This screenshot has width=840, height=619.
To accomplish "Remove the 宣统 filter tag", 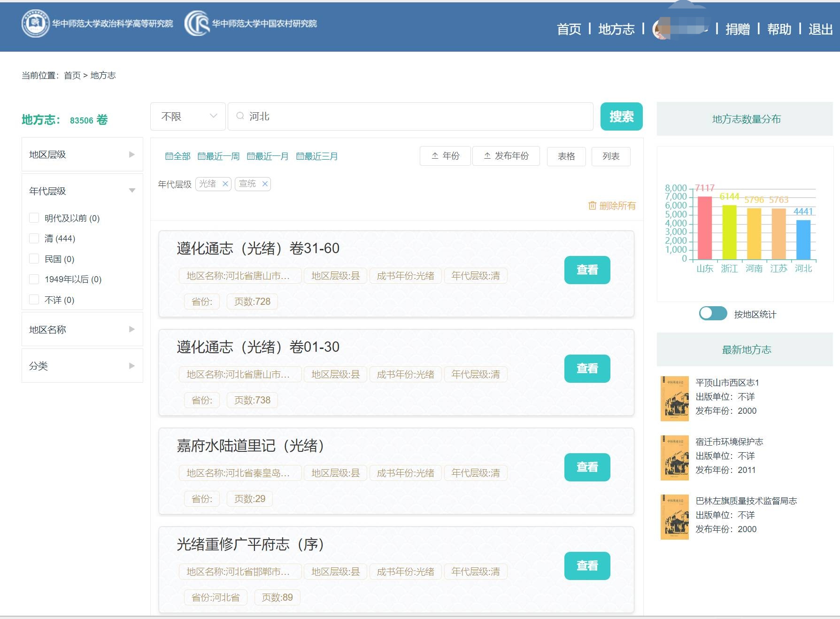I will [x=265, y=184].
